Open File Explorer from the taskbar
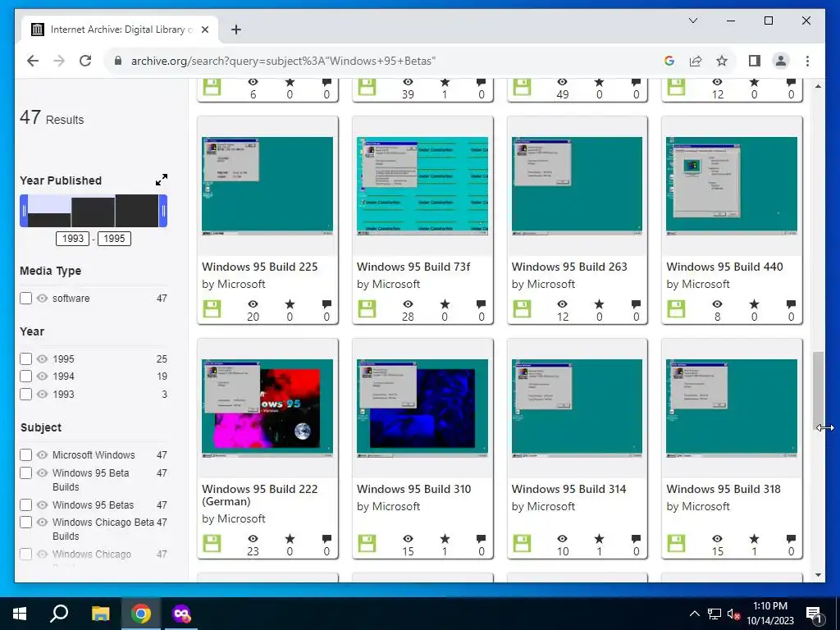 coord(100,614)
